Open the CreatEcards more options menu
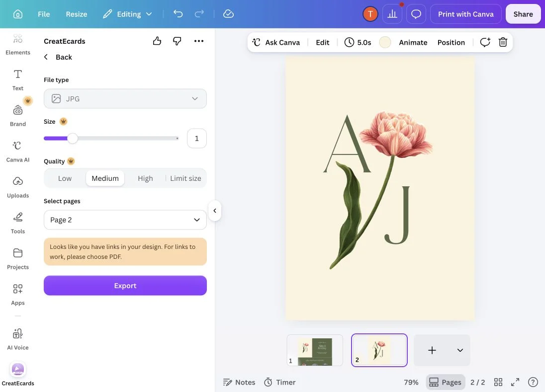545x392 pixels. tap(199, 41)
